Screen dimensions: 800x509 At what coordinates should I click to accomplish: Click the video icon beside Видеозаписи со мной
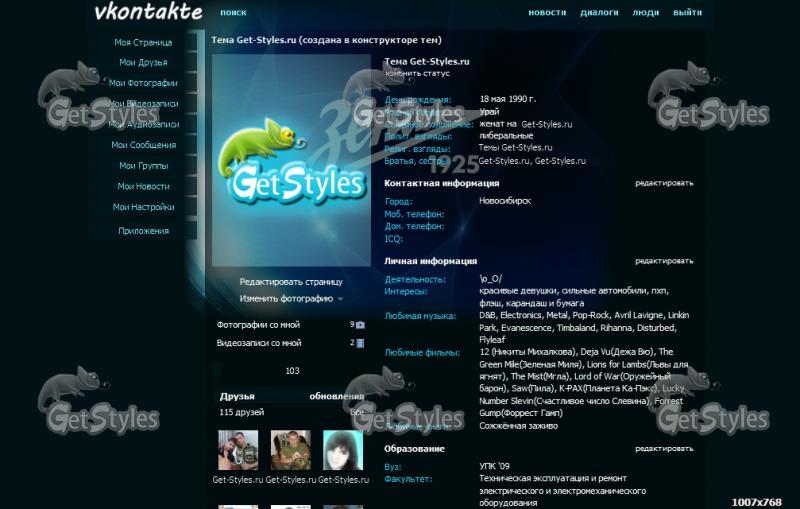coord(361,343)
